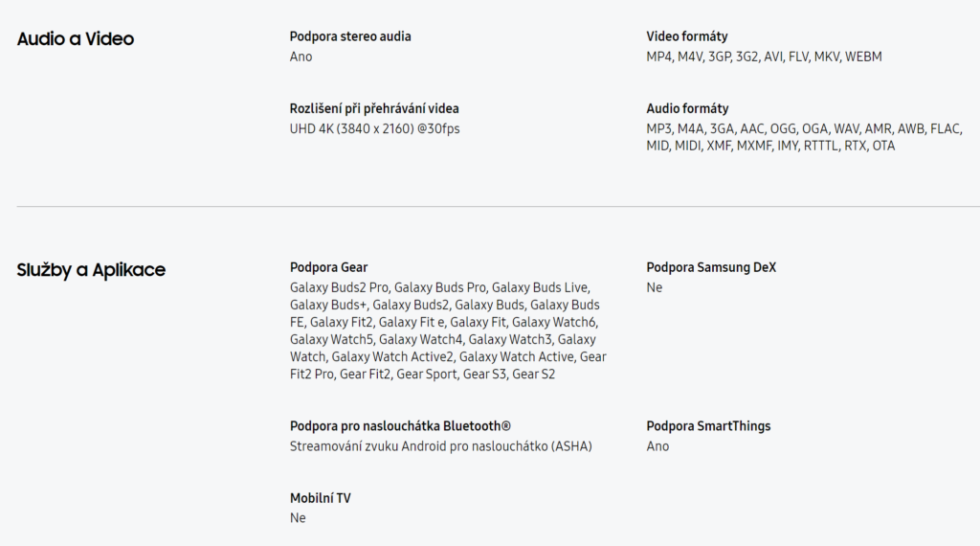Viewport: 980px width, 546px height.
Task: Click the Podpora Samsung DeX label
Action: 711,267
